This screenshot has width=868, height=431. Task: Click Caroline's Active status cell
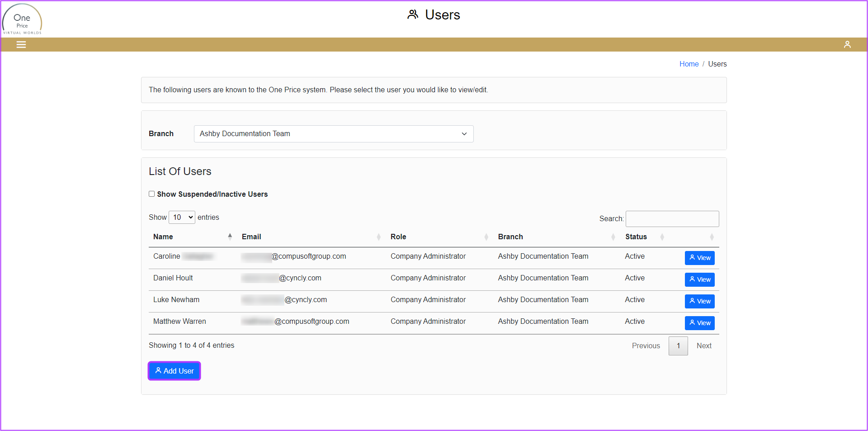click(x=635, y=256)
